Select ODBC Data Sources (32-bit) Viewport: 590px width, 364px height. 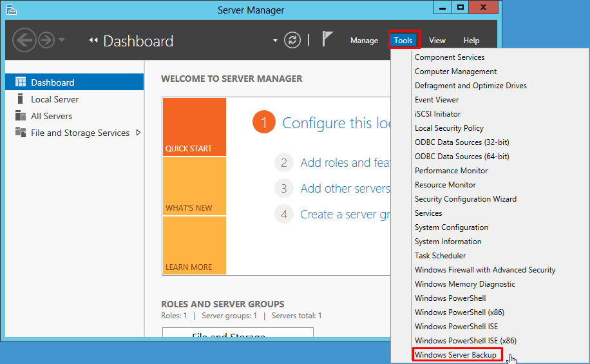pos(462,142)
